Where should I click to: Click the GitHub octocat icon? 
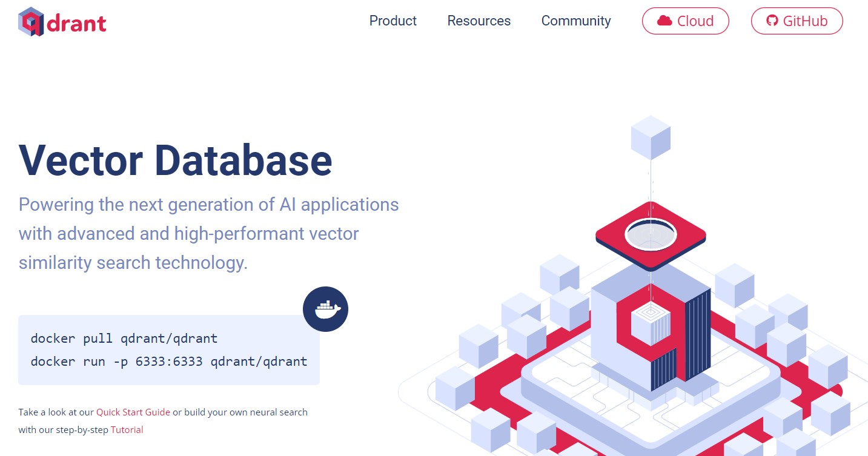click(772, 21)
